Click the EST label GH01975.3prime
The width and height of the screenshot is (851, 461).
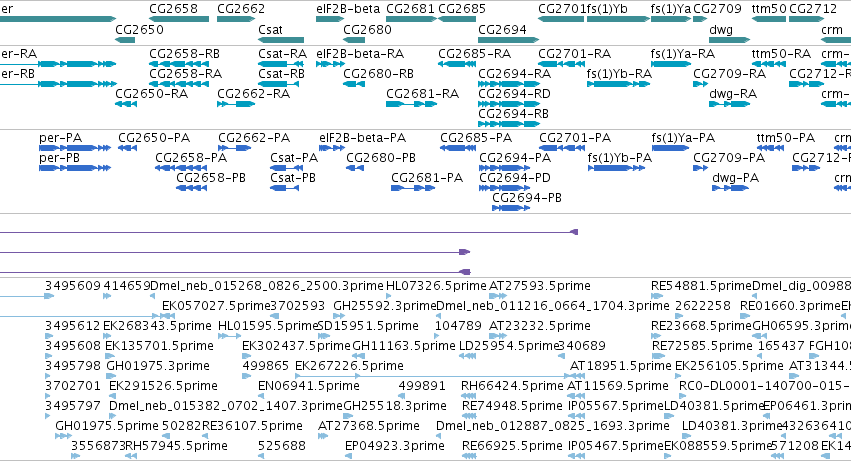coord(158,366)
